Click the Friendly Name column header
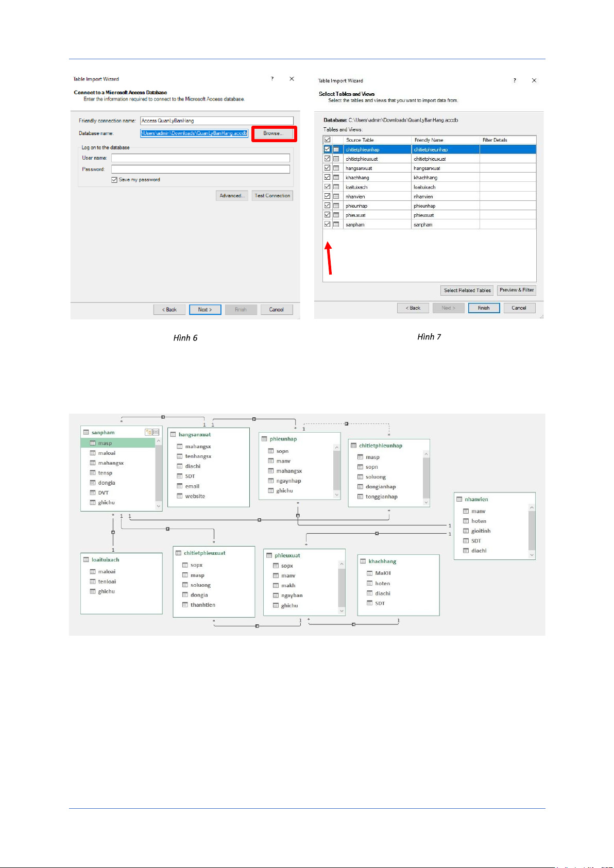 429,140
